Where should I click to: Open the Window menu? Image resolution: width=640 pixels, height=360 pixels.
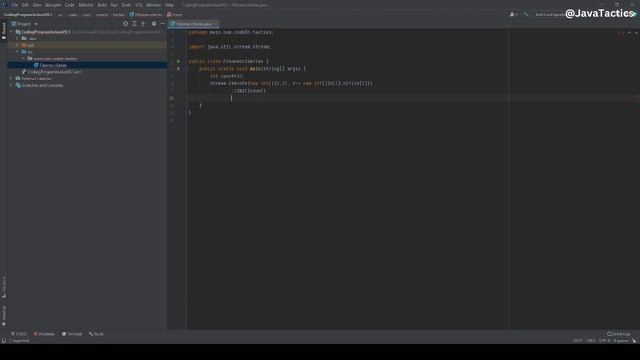154,5
